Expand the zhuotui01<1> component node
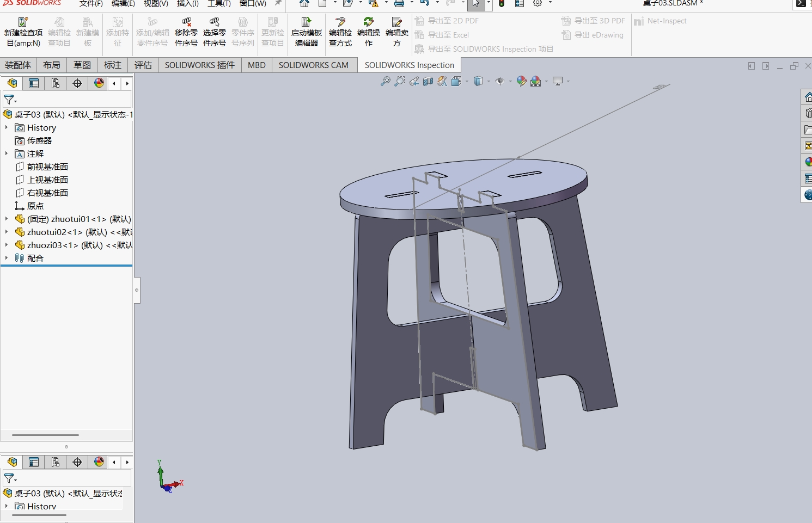This screenshot has width=812, height=523. coord(7,219)
